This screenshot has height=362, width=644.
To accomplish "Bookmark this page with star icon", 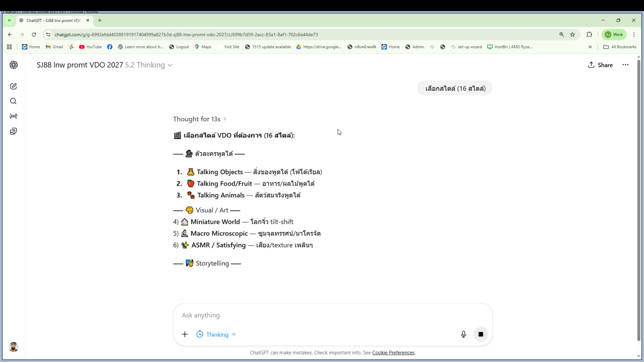I will 573,35.
